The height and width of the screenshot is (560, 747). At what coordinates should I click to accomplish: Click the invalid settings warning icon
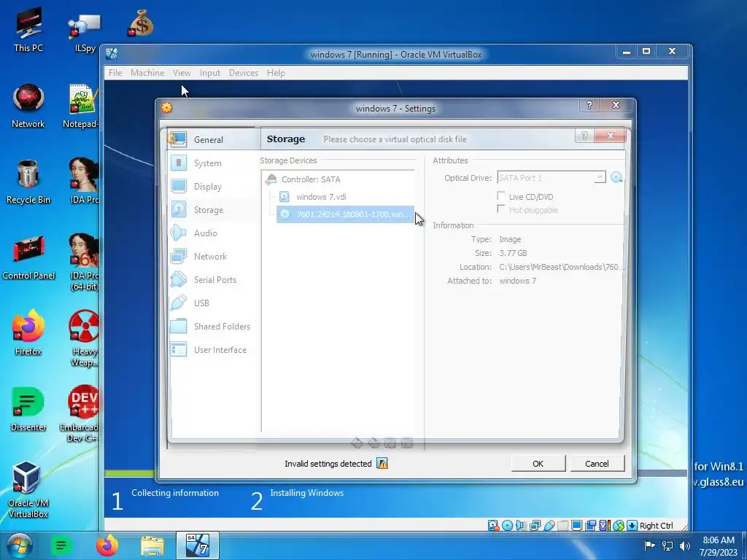tap(382, 463)
